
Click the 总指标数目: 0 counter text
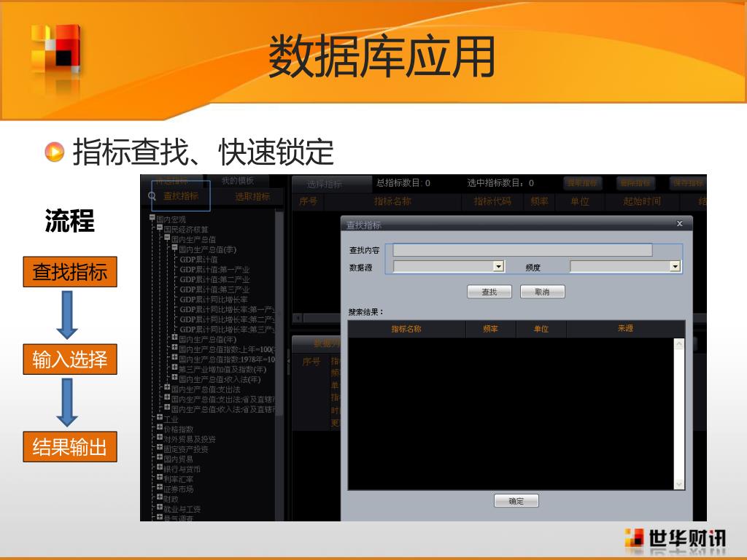click(403, 183)
